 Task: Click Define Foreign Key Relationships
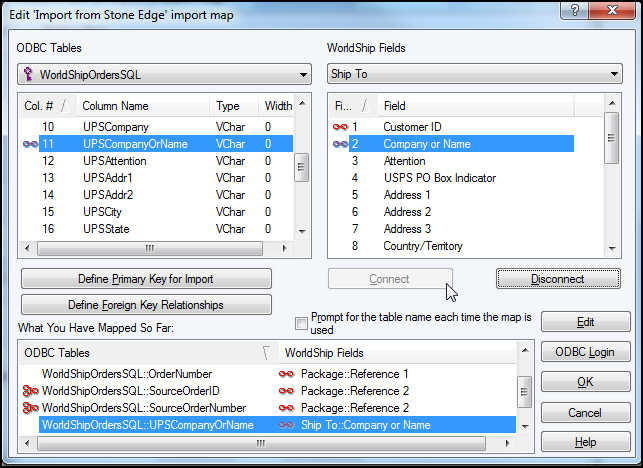coord(146,305)
